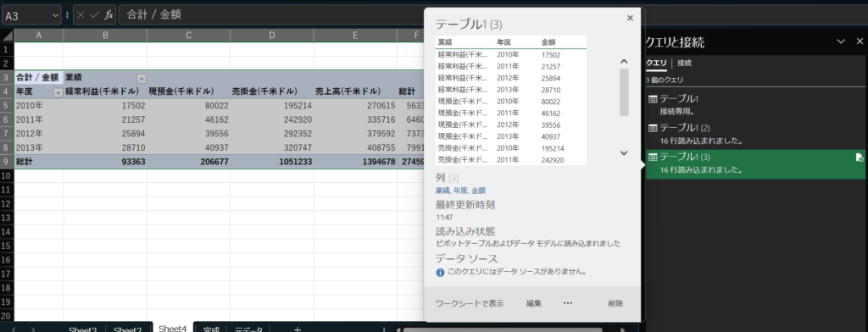868x332 pixels.
Task: Select row header 12
Action: pos(7,204)
